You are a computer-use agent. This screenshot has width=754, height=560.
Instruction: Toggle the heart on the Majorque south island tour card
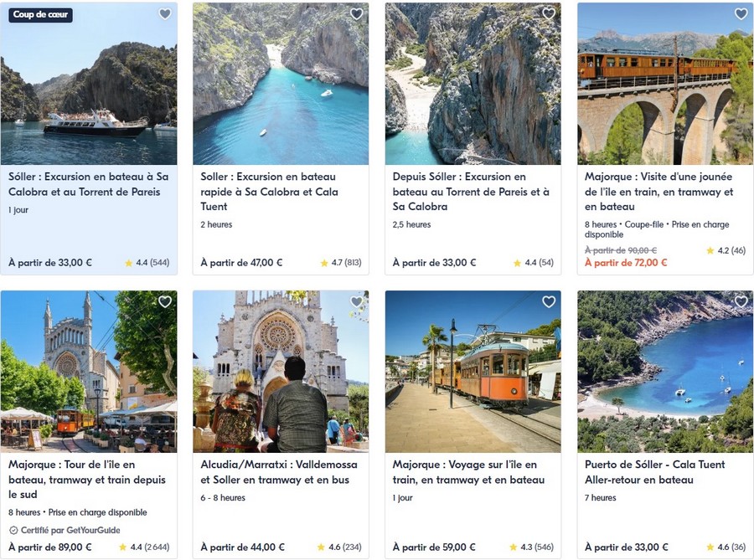pyautogui.click(x=165, y=302)
